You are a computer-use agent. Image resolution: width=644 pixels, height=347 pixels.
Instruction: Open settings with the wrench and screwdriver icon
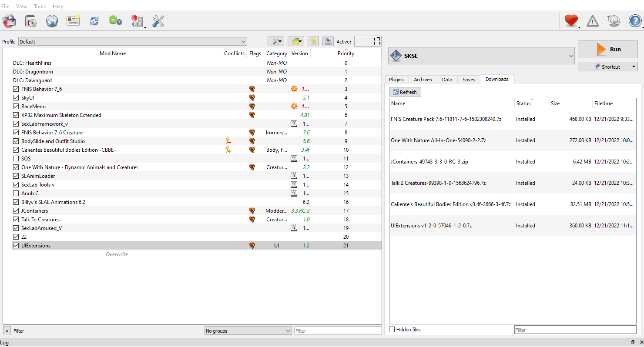[158, 20]
